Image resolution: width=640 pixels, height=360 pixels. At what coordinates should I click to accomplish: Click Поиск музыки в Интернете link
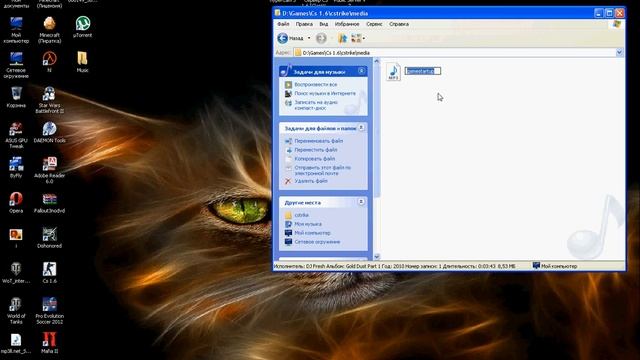325,93
